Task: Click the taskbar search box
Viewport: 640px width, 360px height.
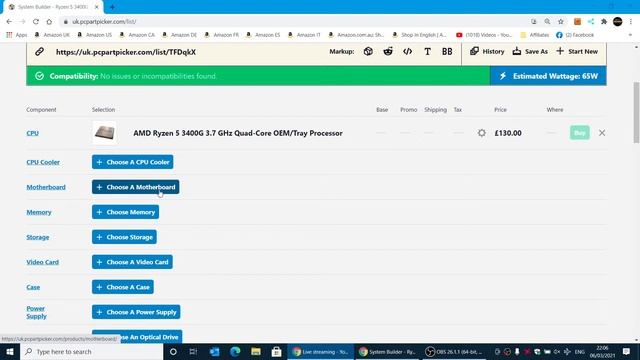Action: (92, 351)
